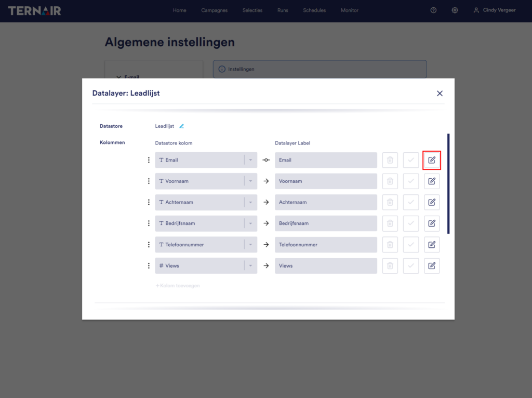Close the Datalayer Leadlijst dialog
532x398 pixels.
pyautogui.click(x=440, y=94)
